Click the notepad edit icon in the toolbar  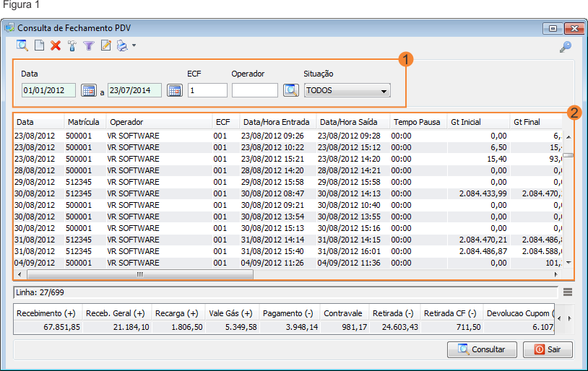[106, 45]
